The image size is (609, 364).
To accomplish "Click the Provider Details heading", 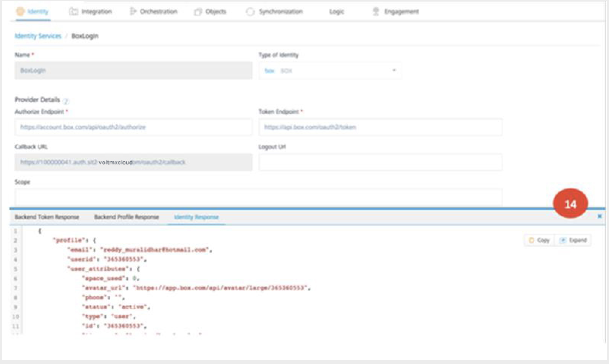I will pos(37,100).
